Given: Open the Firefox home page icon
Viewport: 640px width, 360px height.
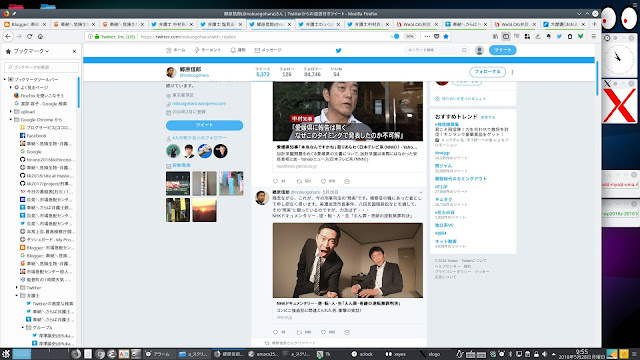Looking at the screenshot, I should pyautogui.click(x=40, y=36).
